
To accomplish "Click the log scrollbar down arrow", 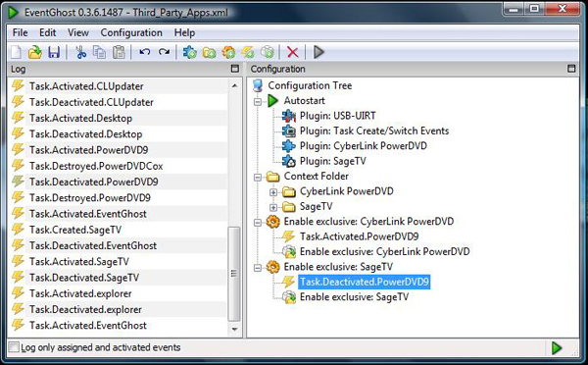I will (234, 329).
